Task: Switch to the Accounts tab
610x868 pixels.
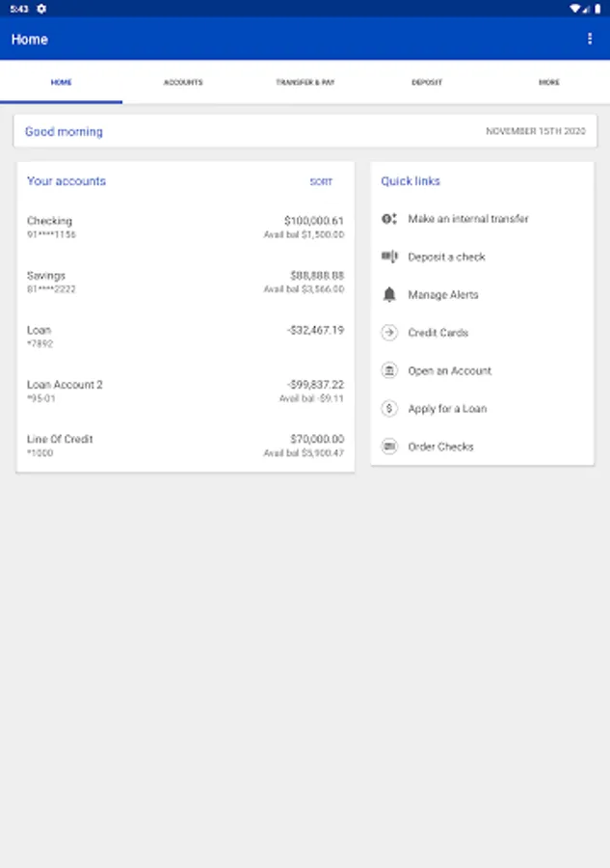Action: 183,83
